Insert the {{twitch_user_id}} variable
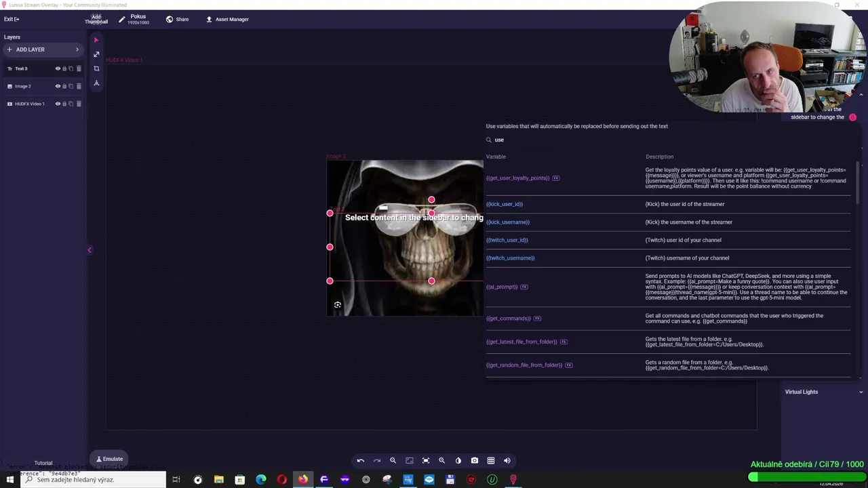 507,240
